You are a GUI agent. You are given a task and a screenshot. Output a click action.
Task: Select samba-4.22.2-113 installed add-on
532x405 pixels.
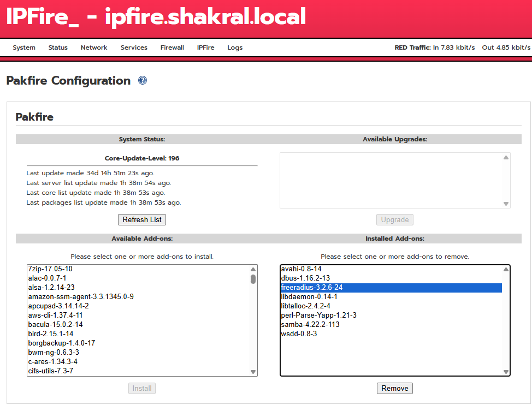[391, 325]
